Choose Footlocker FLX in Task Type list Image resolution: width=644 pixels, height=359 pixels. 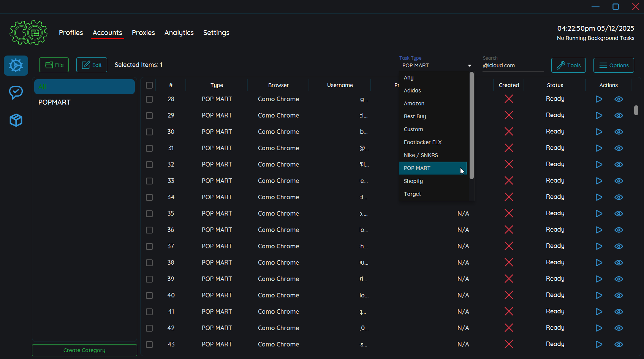(434, 142)
